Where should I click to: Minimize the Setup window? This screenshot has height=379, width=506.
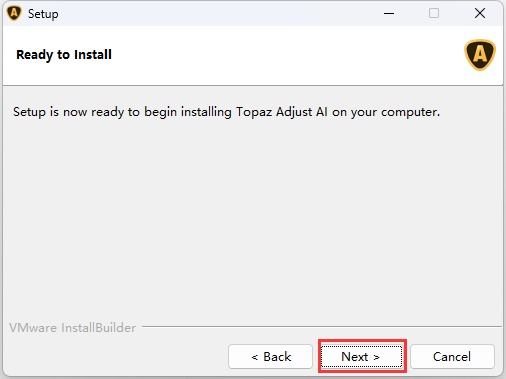[389, 13]
